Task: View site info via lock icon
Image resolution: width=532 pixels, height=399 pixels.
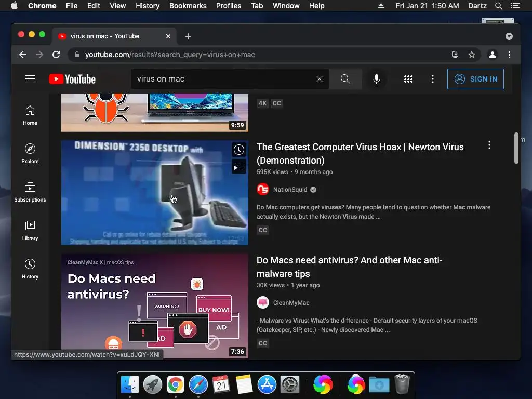Action: click(x=77, y=55)
